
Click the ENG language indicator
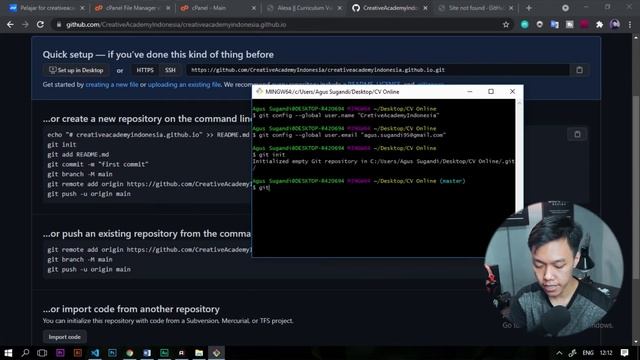coord(588,353)
